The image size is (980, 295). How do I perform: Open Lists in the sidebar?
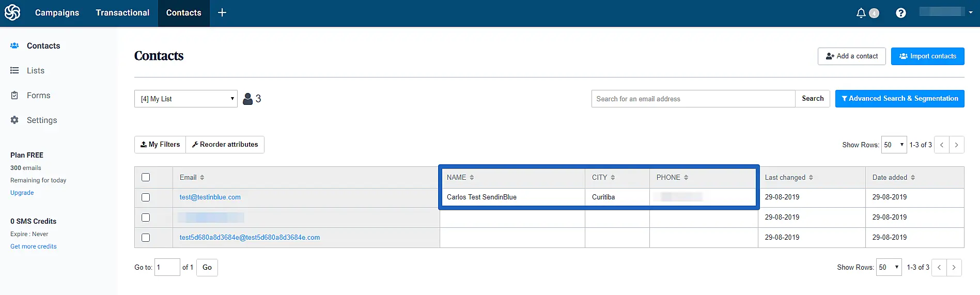(36, 71)
